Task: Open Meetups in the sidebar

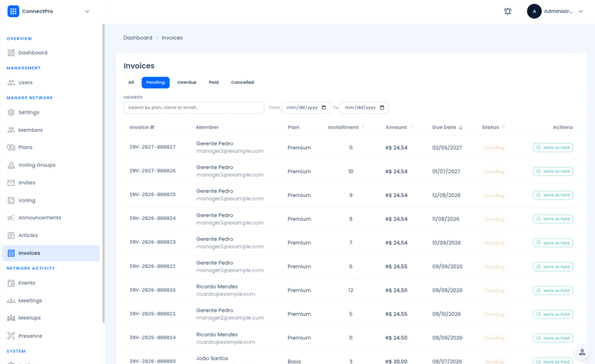Action: 51,318
